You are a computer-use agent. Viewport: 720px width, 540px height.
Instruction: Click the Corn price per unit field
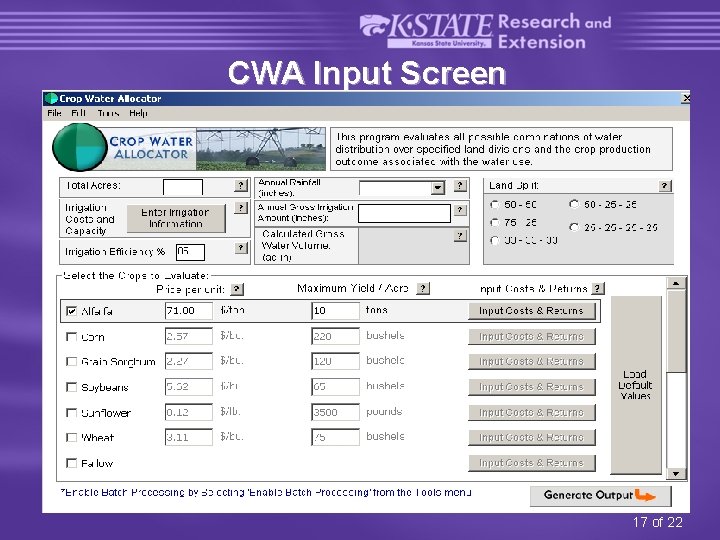pyautogui.click(x=189, y=336)
